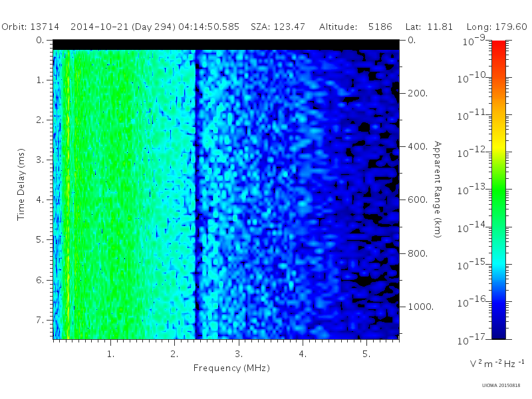Click the red top of the color bar

pos(498,46)
